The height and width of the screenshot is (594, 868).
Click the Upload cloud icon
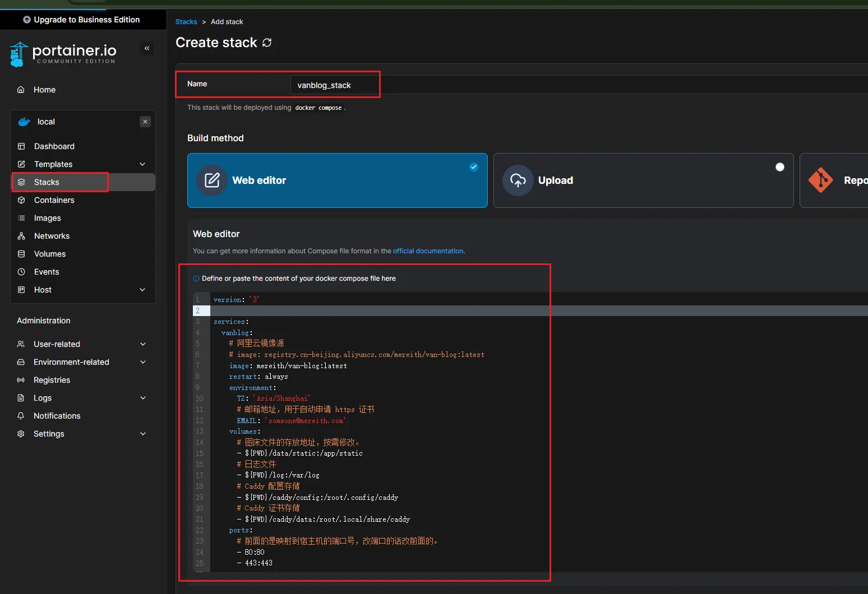click(518, 180)
